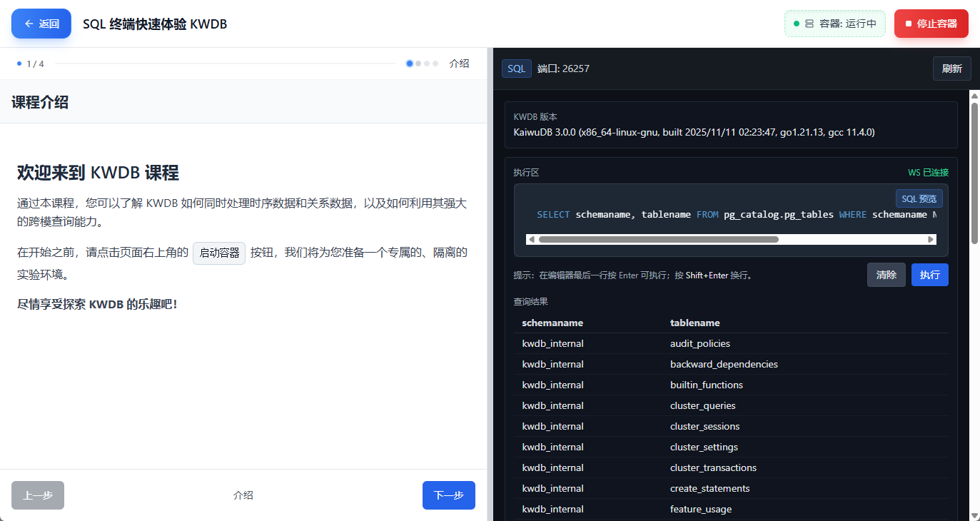Click the editor horizontal scrollbar thumb
Image resolution: width=980 pixels, height=521 pixels.
(658, 240)
